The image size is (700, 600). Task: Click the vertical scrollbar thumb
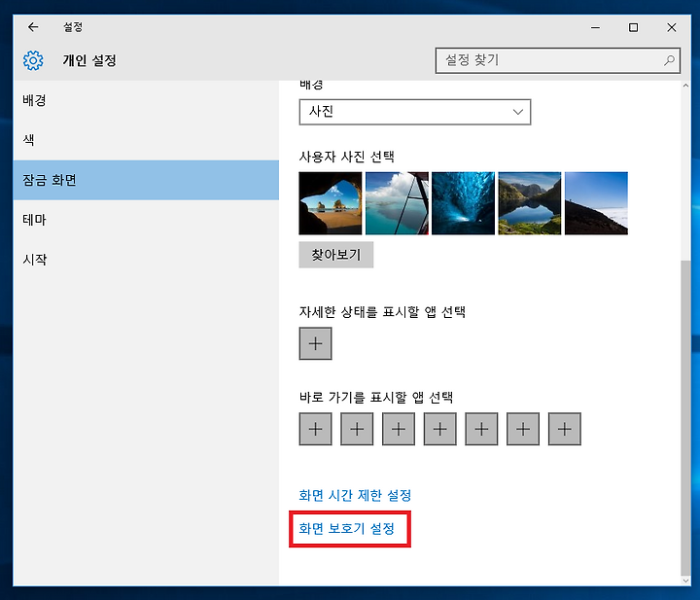click(x=685, y=417)
